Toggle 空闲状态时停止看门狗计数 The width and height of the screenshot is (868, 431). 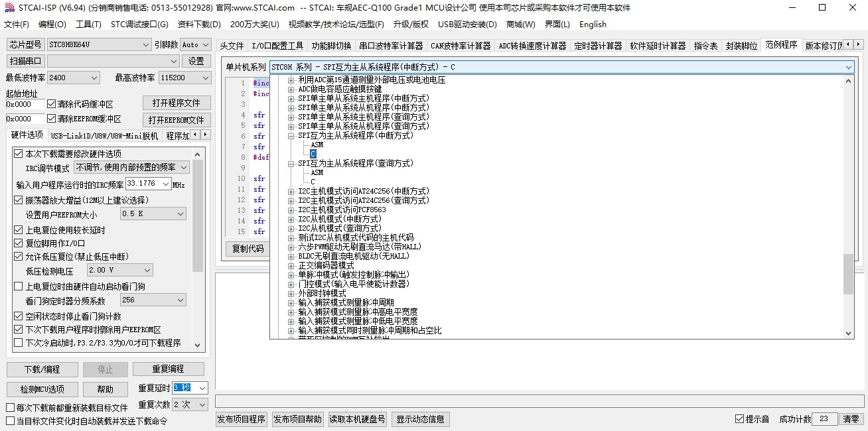click(x=19, y=316)
